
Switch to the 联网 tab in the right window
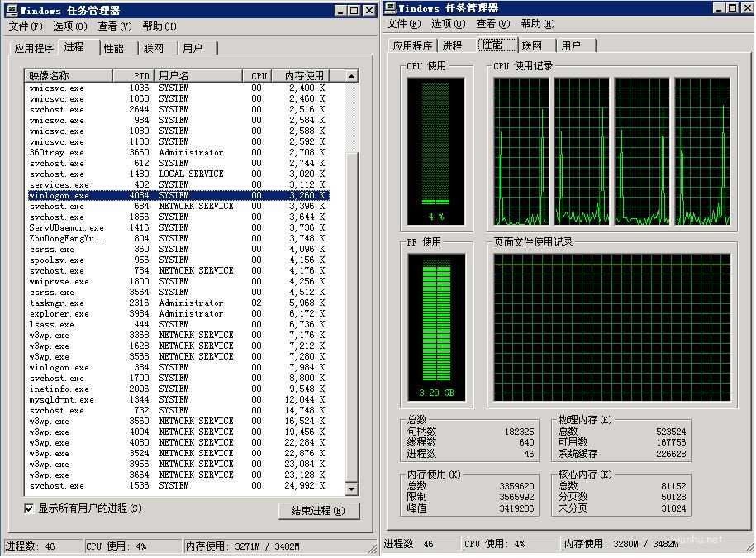click(x=532, y=46)
